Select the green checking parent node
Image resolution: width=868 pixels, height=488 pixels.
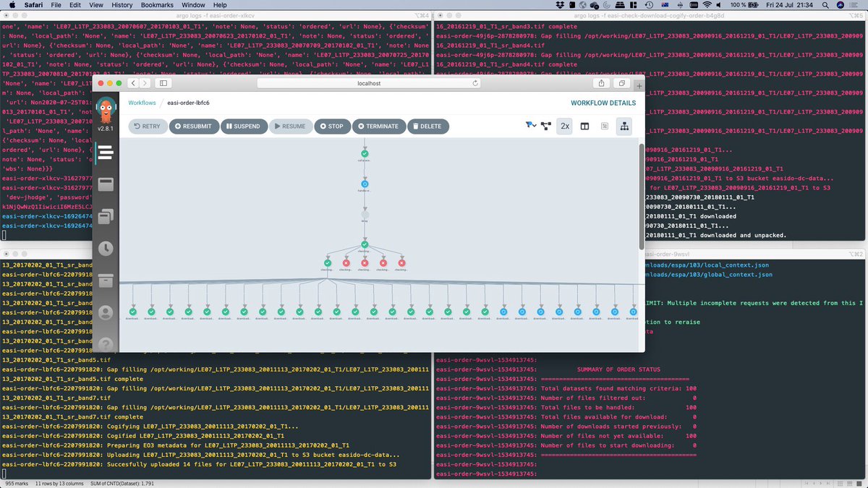click(x=365, y=245)
